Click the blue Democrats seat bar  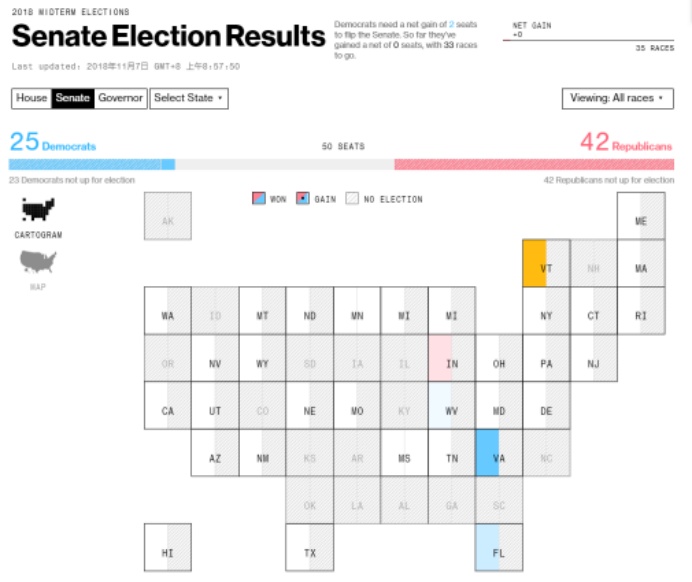[x=92, y=164]
